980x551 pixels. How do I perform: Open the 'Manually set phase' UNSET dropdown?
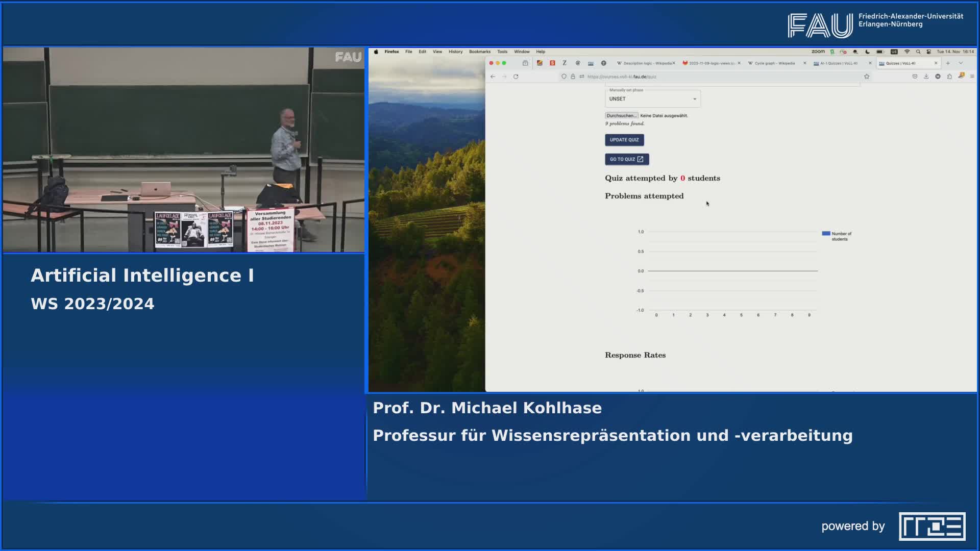click(x=652, y=98)
